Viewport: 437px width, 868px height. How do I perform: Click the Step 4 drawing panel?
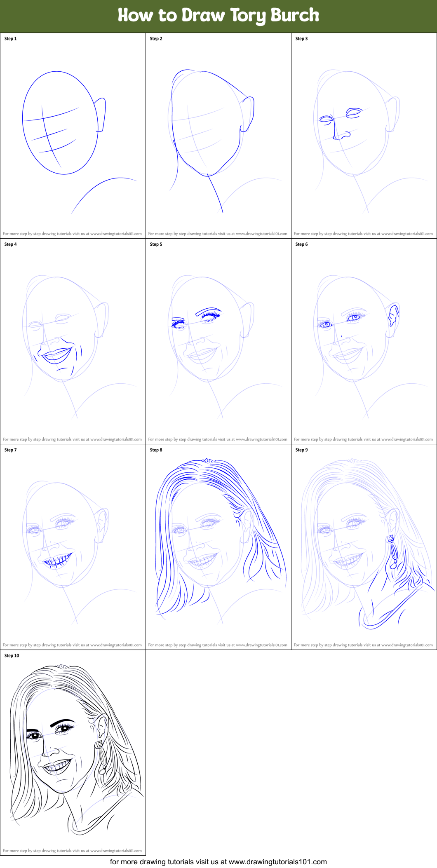[73, 341]
